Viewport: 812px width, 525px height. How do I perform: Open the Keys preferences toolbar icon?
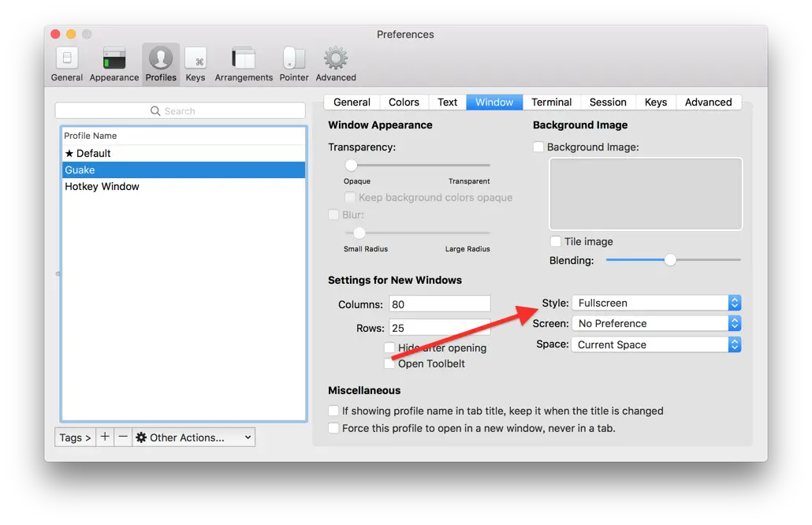[196, 64]
